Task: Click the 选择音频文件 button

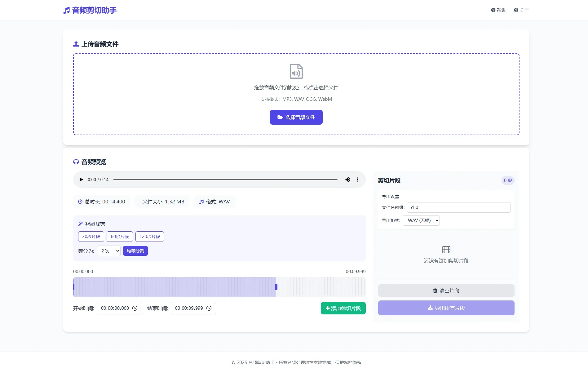Action: point(296,117)
